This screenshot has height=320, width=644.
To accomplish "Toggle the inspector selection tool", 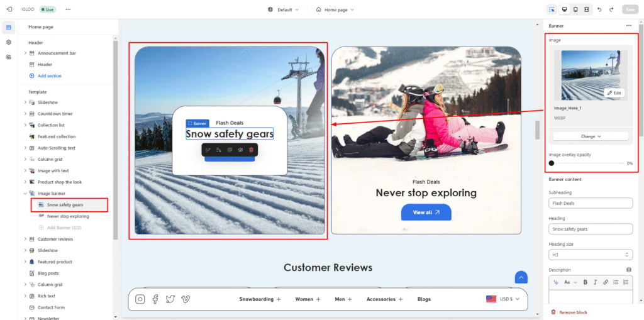I will coord(552,9).
